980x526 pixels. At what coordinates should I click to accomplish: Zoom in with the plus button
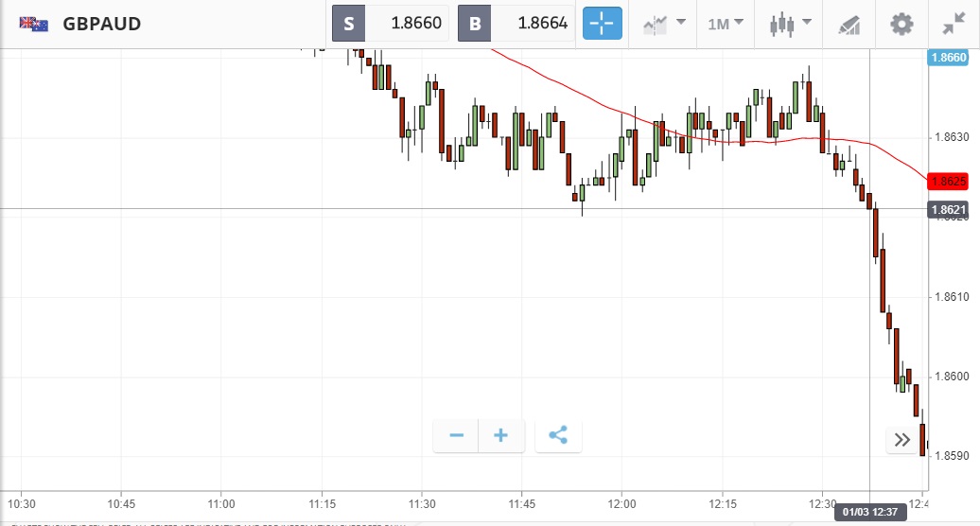(501, 435)
